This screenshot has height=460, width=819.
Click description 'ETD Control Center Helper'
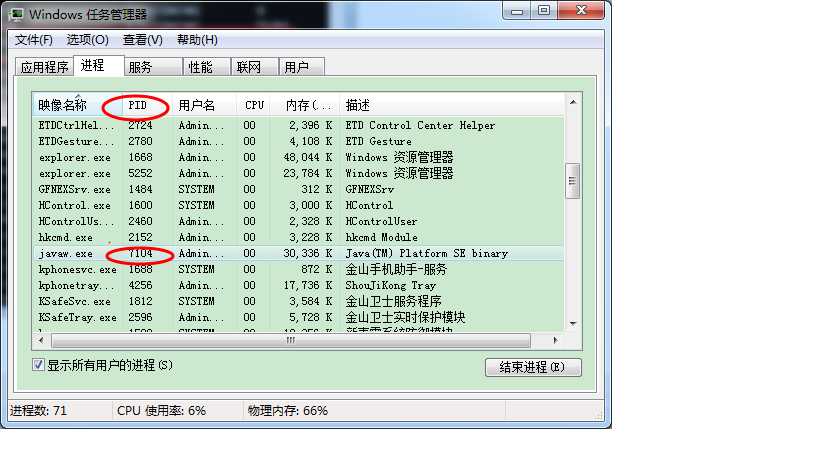[420, 125]
